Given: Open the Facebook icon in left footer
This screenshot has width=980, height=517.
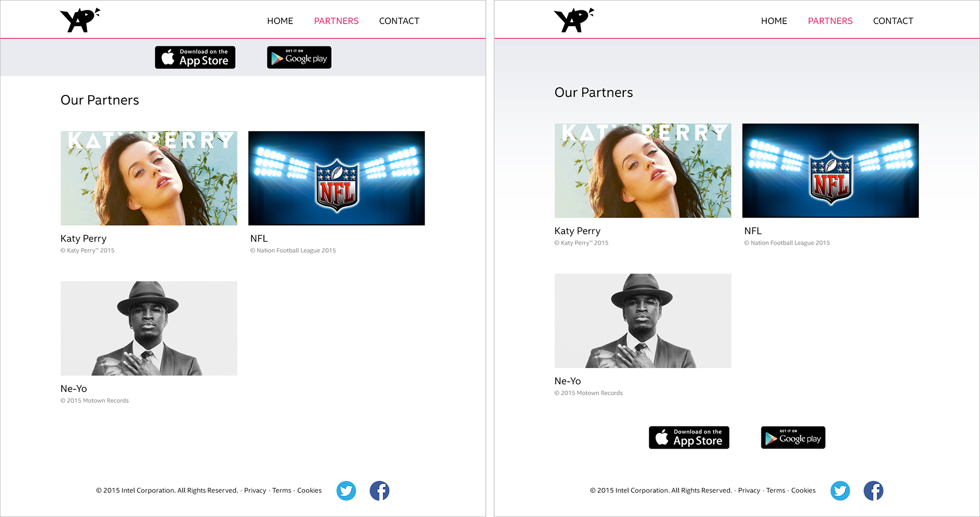Looking at the screenshot, I should pos(379,490).
